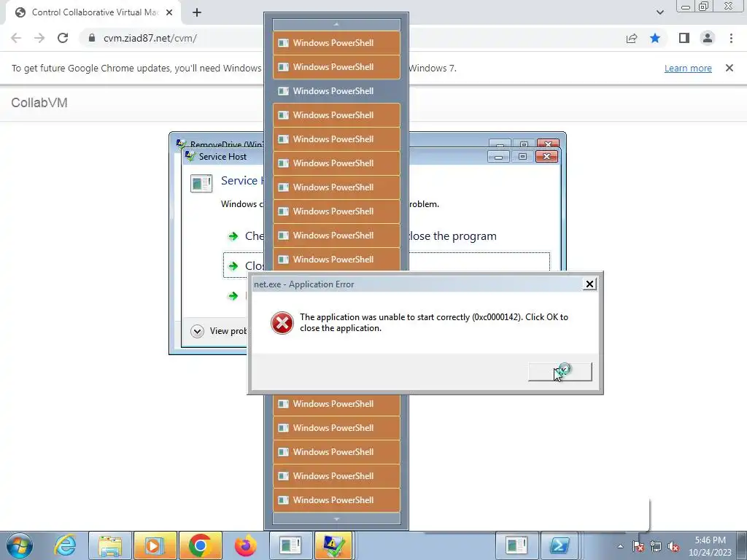Click the Service Host window title

coord(222,157)
